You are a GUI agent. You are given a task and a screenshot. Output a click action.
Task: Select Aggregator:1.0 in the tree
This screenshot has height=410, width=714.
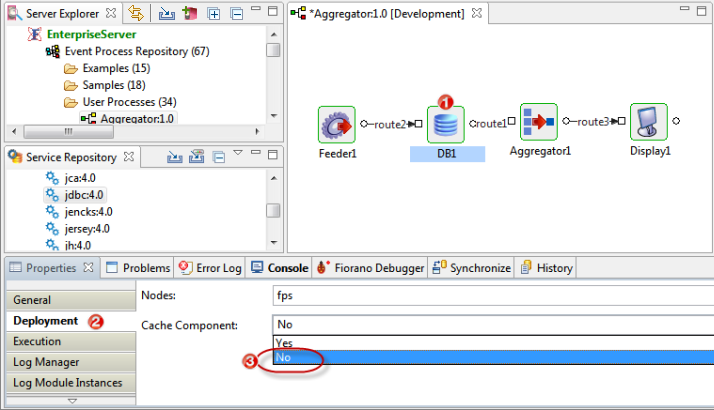click(x=137, y=118)
